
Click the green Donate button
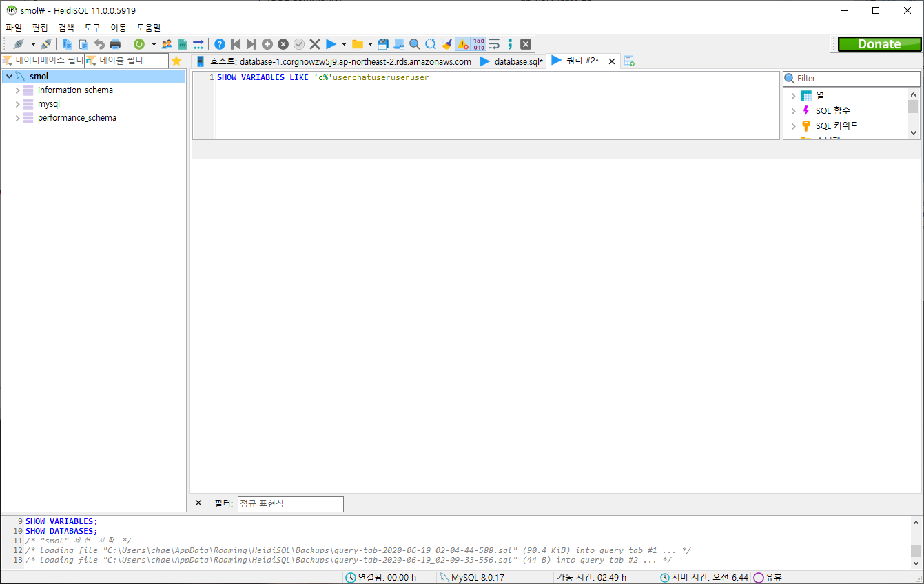click(879, 44)
